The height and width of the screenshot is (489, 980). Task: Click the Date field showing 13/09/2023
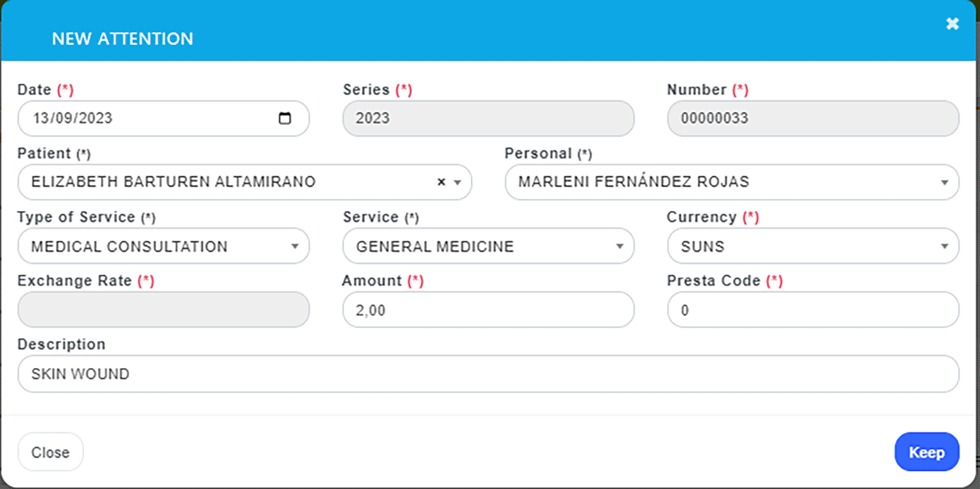[164, 118]
